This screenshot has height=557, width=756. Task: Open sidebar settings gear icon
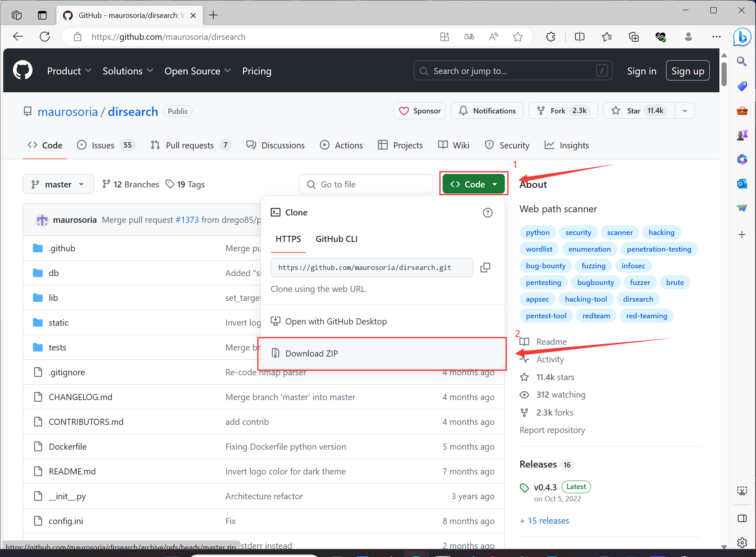click(x=742, y=543)
